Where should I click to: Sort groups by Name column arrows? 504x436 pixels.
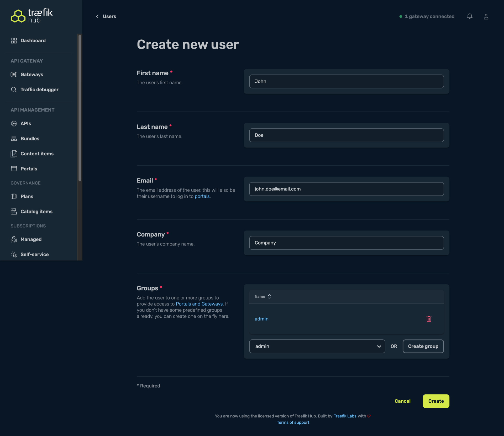click(x=269, y=297)
